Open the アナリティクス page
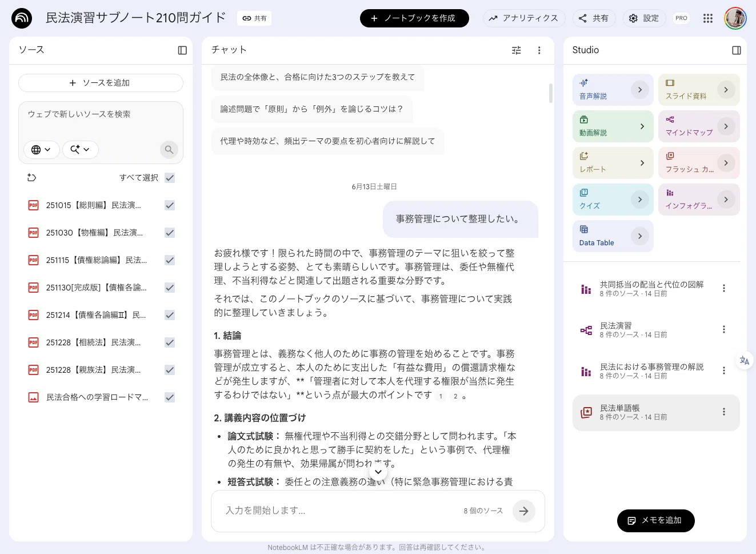This screenshot has width=756, height=554. pos(524,18)
